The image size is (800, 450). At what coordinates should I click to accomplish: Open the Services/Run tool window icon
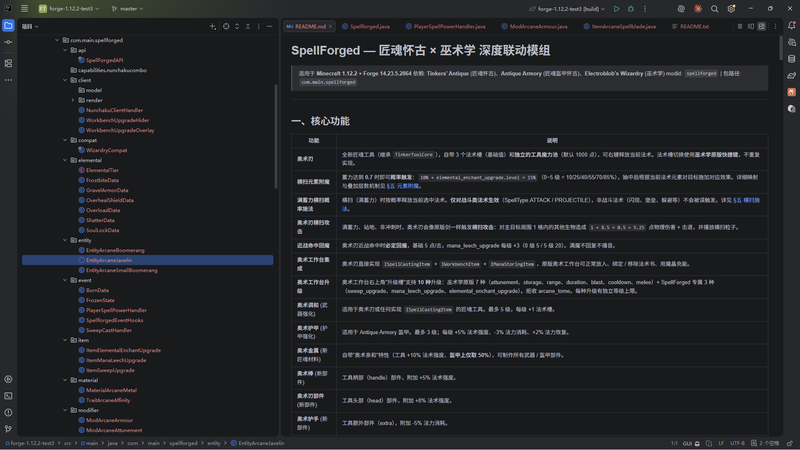pos(8,379)
